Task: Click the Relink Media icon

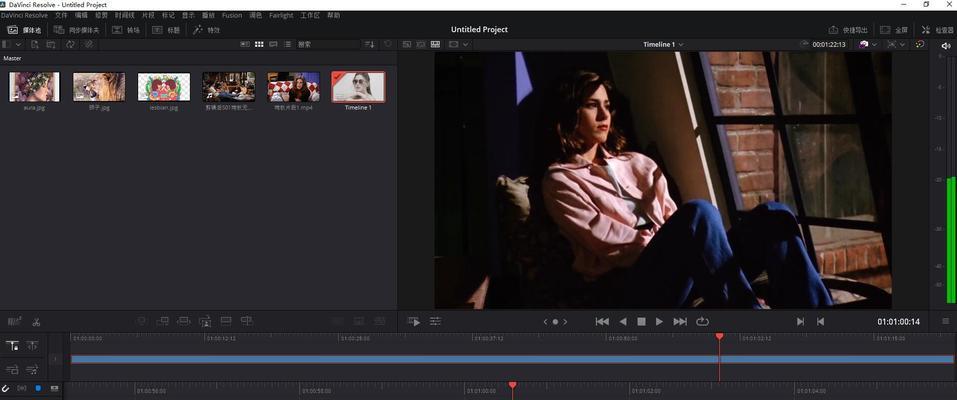Action: [88, 45]
